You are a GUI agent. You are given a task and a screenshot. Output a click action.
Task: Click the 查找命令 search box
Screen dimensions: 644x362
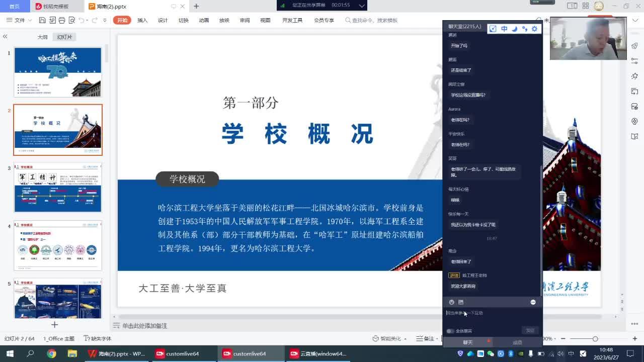pyautogui.click(x=374, y=20)
